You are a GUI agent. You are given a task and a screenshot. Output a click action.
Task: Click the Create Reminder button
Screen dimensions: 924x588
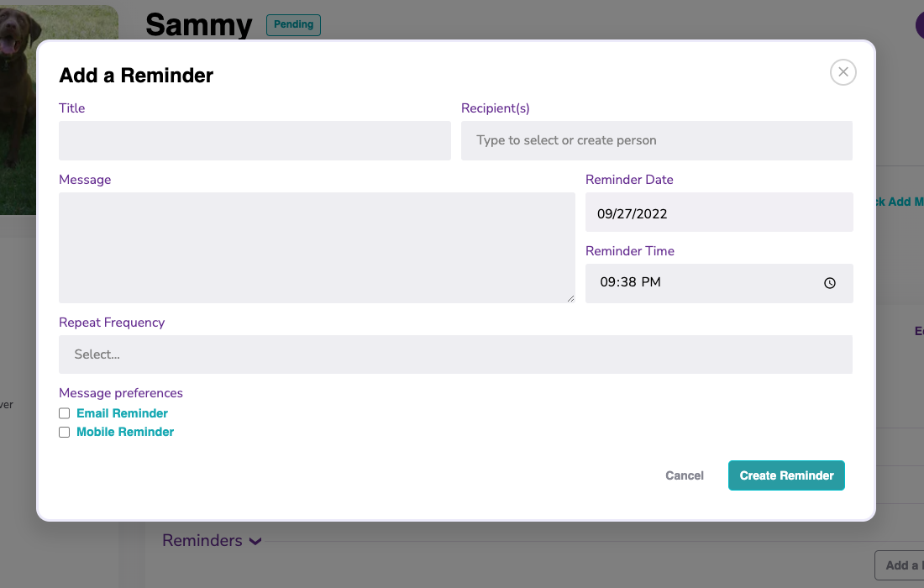click(x=785, y=475)
